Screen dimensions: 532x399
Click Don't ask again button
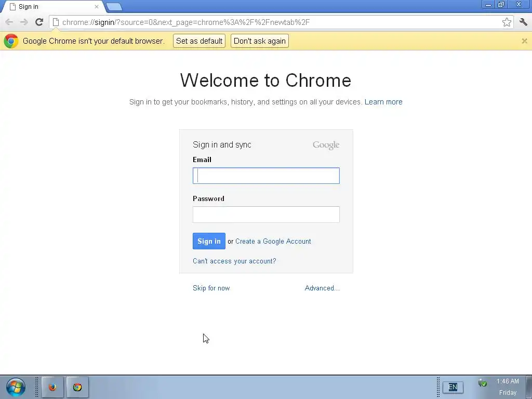260,41
